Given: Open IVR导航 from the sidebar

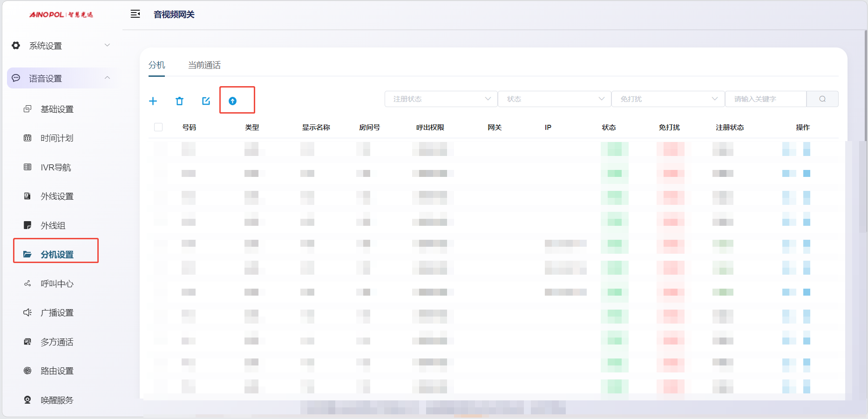Looking at the screenshot, I should pos(55,167).
